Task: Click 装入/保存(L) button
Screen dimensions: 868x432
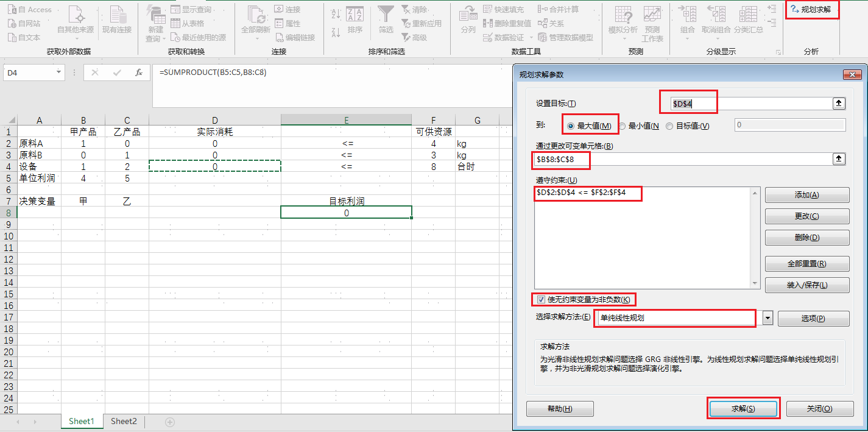Action: click(807, 285)
